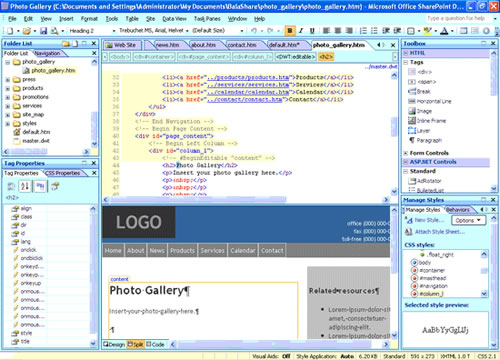Viewport: 500px width, 360px height.
Task: Expand the press folder
Action: click(x=7, y=80)
